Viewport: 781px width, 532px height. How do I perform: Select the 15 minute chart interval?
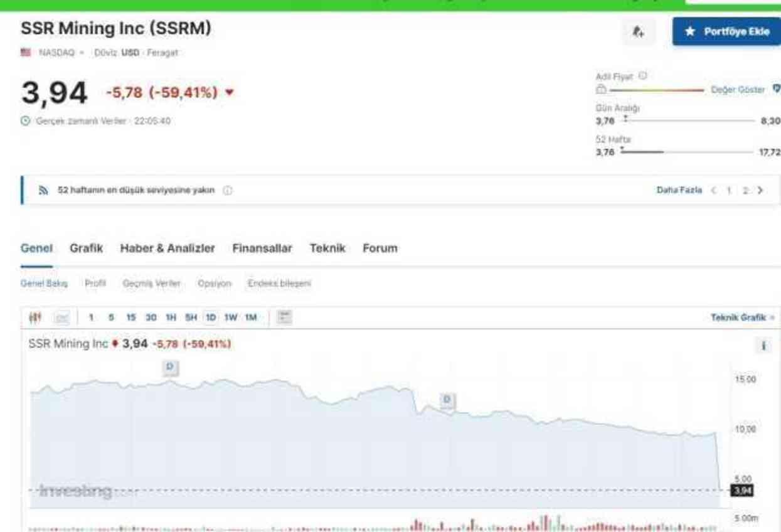click(130, 317)
